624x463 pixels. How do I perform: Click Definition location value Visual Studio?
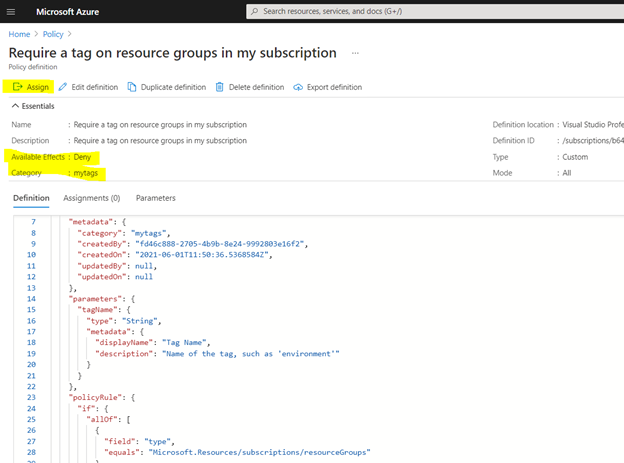(x=593, y=125)
